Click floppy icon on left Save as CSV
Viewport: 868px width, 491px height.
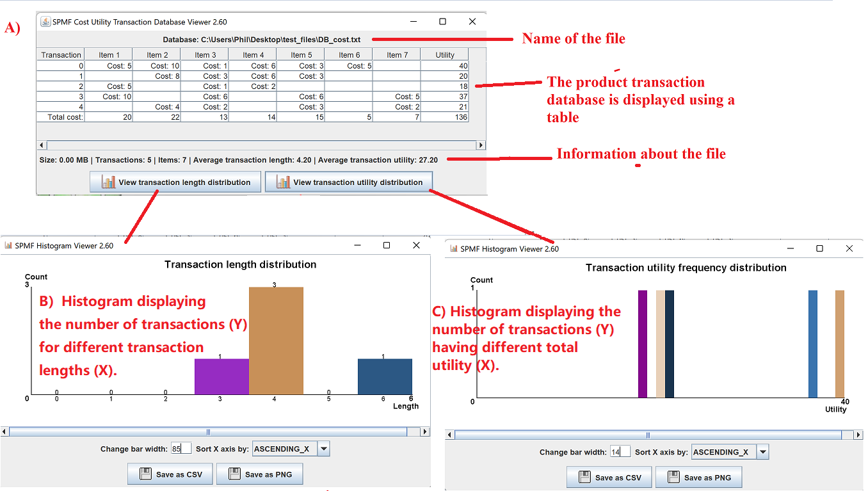tap(145, 474)
